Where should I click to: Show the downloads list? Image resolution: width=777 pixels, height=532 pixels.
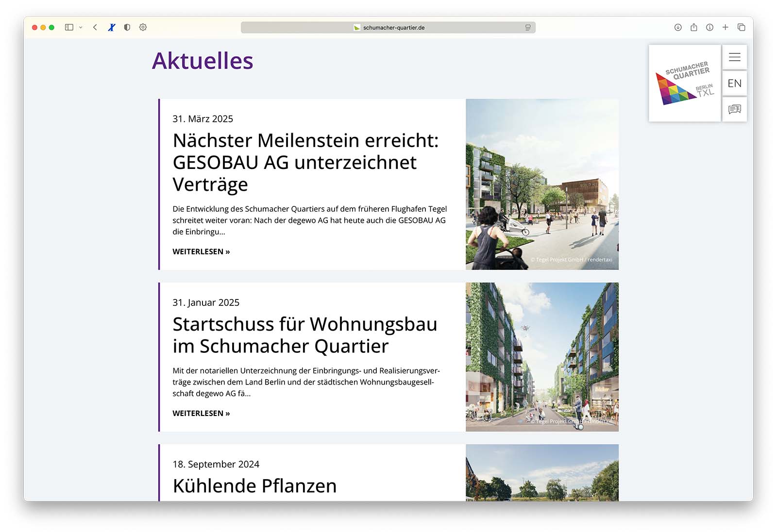tap(678, 27)
